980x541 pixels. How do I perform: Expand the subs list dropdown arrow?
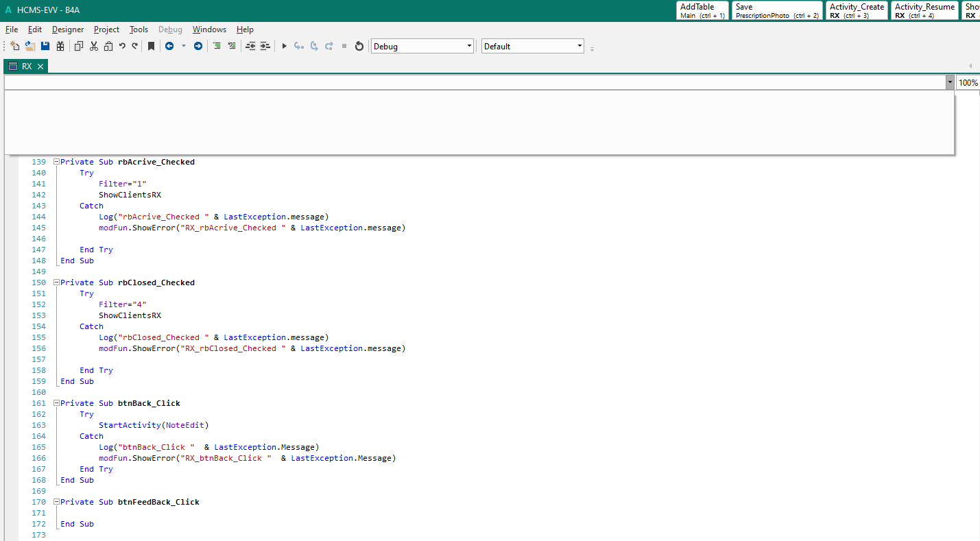pos(949,82)
